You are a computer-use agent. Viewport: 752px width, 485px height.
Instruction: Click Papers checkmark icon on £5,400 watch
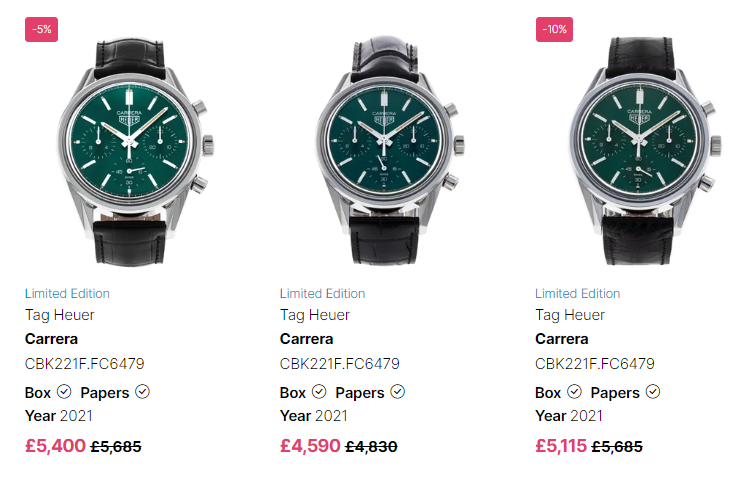point(142,392)
